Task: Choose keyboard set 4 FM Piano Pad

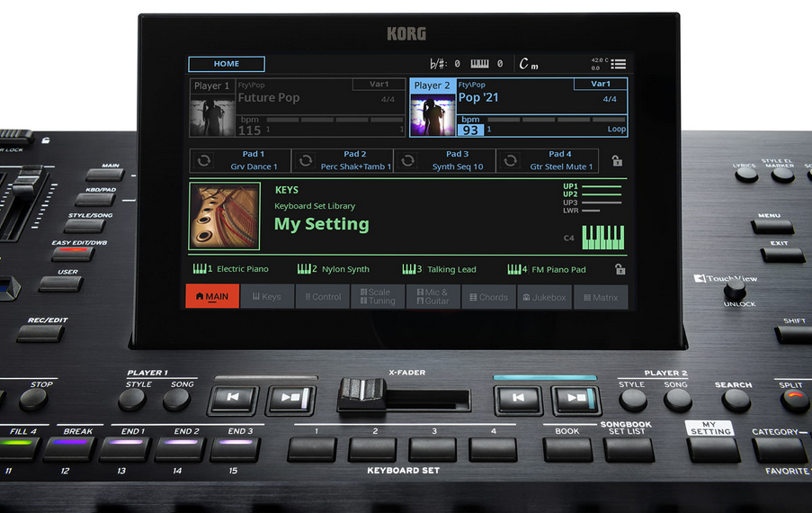Action: [x=547, y=269]
